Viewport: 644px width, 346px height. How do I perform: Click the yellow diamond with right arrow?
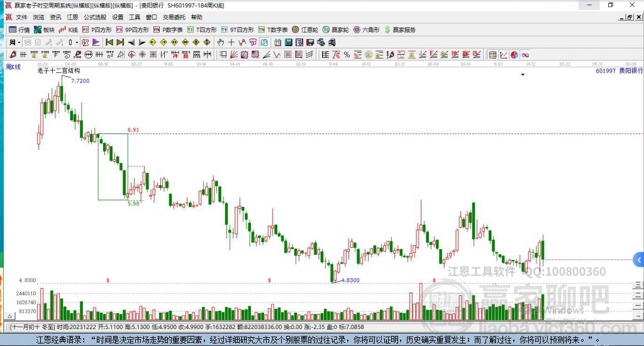pyautogui.click(x=164, y=42)
